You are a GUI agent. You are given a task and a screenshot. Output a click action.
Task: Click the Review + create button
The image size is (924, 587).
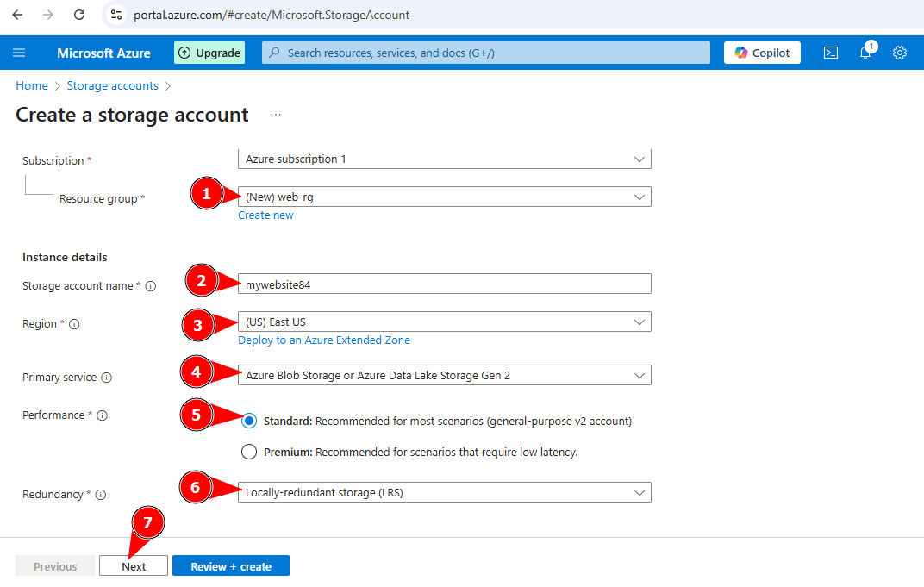click(231, 566)
